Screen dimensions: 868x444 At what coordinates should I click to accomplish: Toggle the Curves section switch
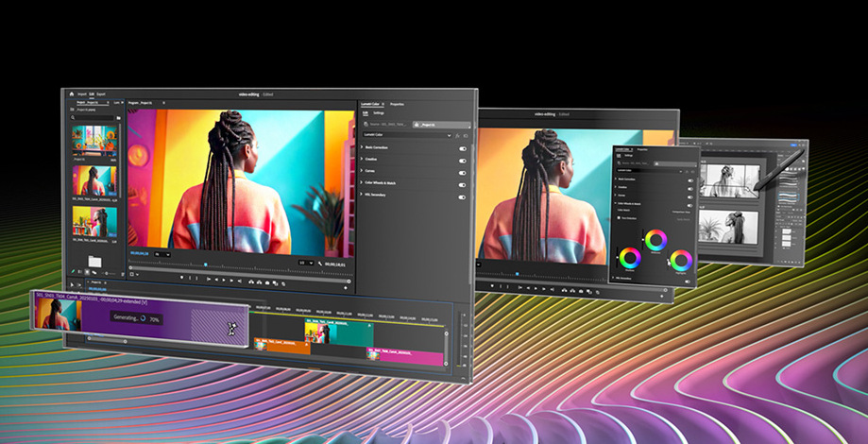click(462, 173)
